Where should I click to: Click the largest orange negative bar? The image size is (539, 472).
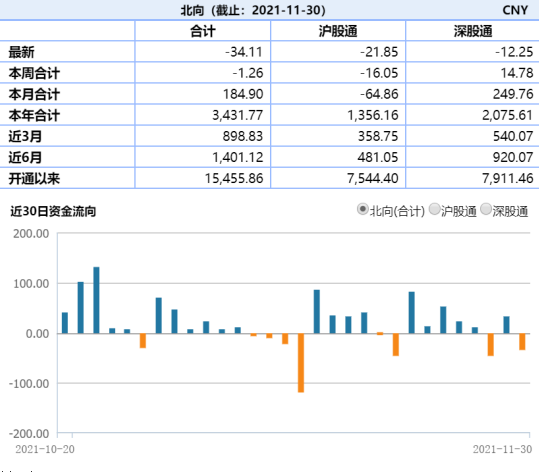(x=301, y=363)
